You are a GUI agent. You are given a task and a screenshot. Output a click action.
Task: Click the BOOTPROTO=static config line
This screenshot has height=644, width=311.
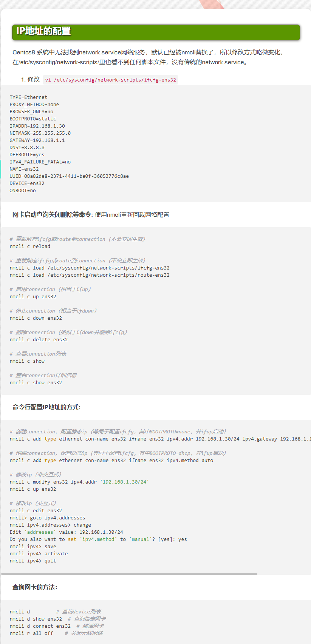coord(33,119)
